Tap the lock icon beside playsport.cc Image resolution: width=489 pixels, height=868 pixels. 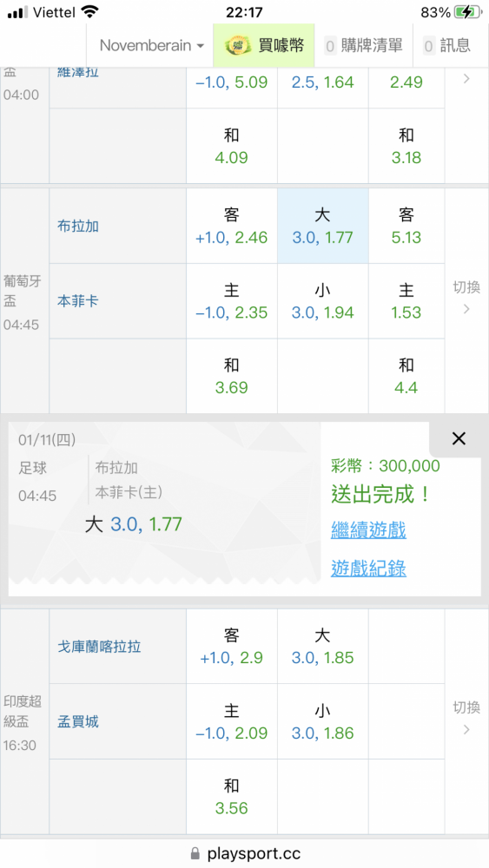coord(195,853)
